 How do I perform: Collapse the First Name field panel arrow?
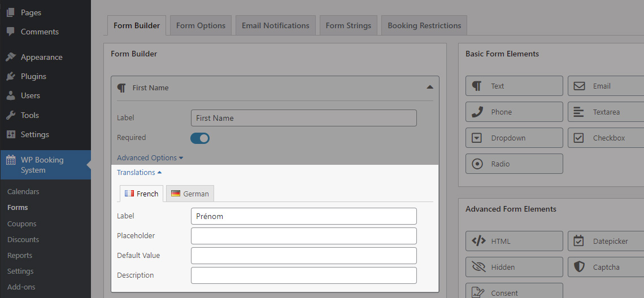coord(429,87)
